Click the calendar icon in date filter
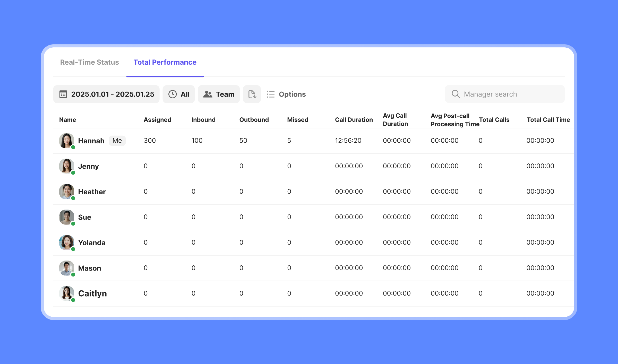This screenshot has height=364, width=618. tap(63, 94)
